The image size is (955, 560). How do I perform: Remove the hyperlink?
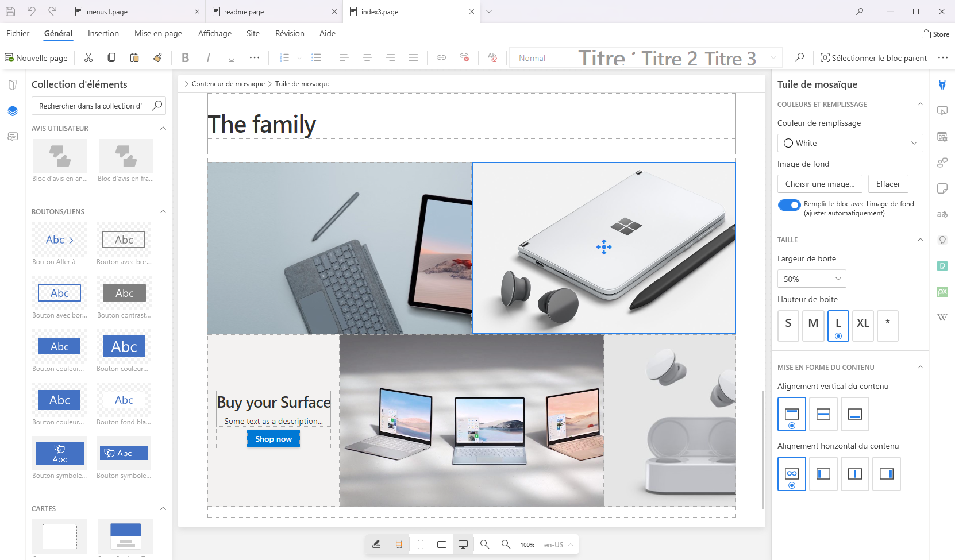(x=464, y=57)
